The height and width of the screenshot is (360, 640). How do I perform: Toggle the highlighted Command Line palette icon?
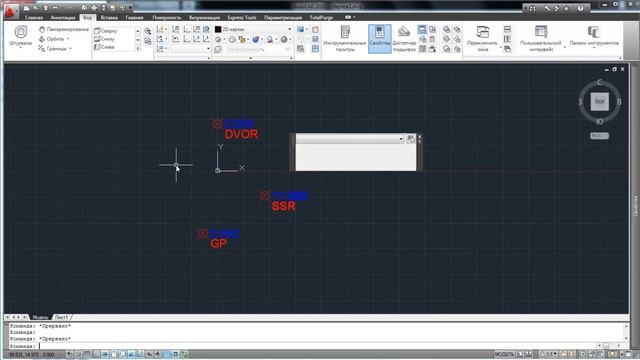click(x=422, y=29)
